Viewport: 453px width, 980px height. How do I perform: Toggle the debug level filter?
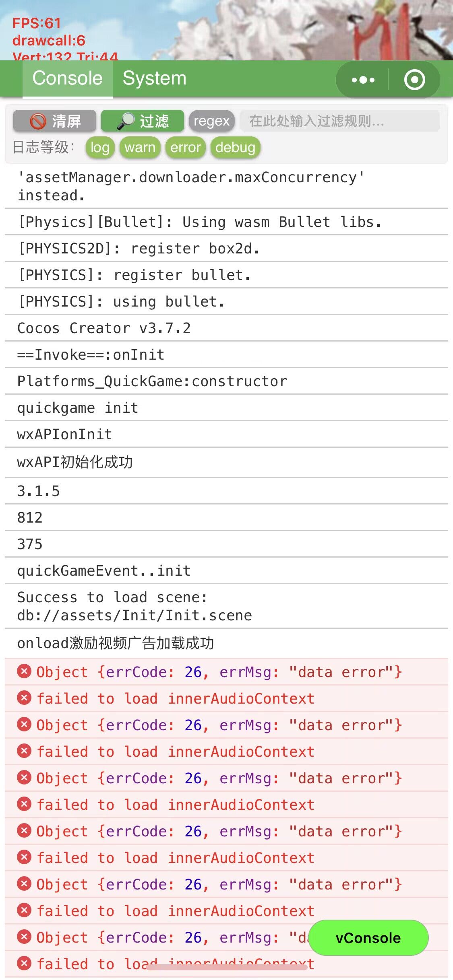[x=235, y=147]
